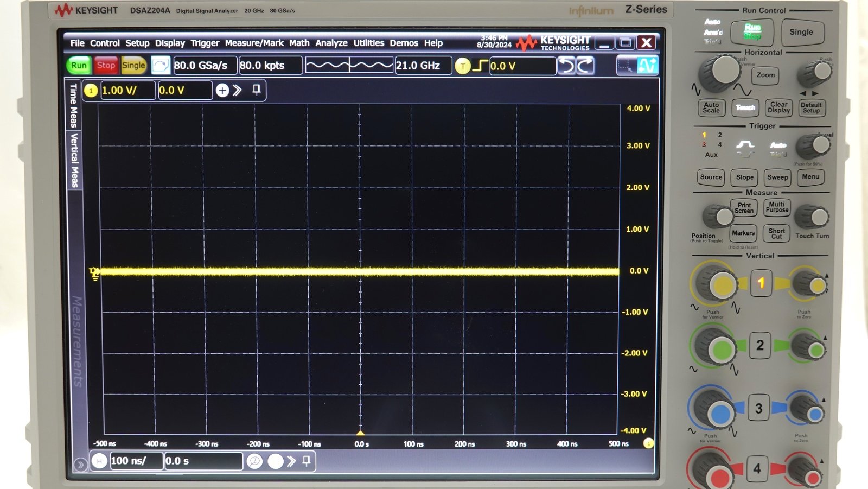Click the Undo arrow icon
The height and width of the screenshot is (489, 868).
pos(566,66)
